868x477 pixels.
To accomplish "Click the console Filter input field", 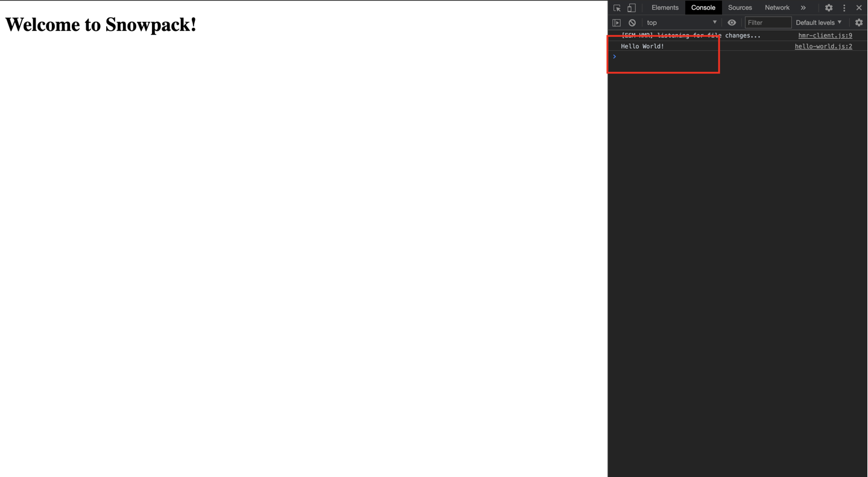I will 768,23.
